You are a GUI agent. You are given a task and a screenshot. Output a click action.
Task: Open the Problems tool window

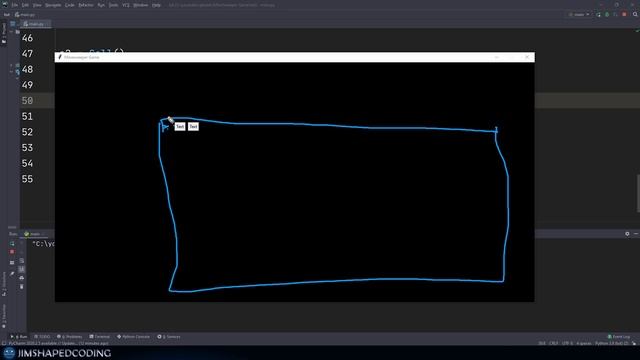(x=69, y=337)
